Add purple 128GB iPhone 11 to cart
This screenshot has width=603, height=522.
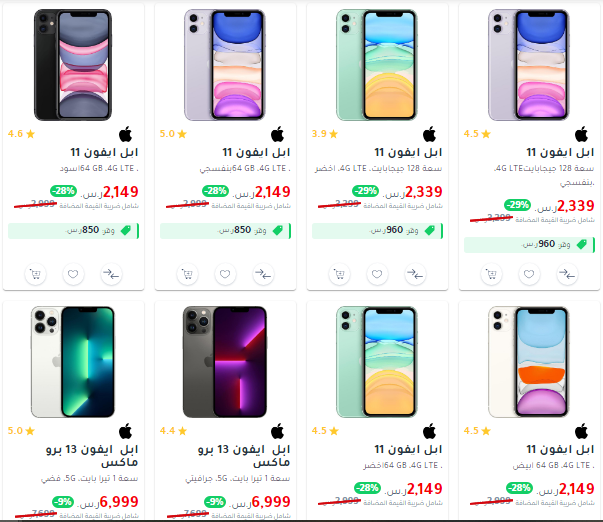491,275
